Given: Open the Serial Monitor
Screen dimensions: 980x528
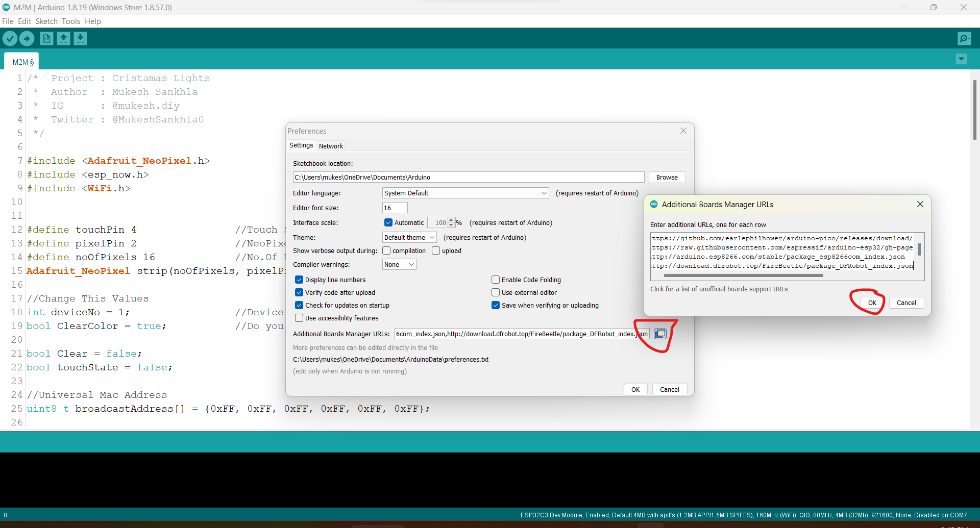Looking at the screenshot, I should pyautogui.click(x=965, y=38).
